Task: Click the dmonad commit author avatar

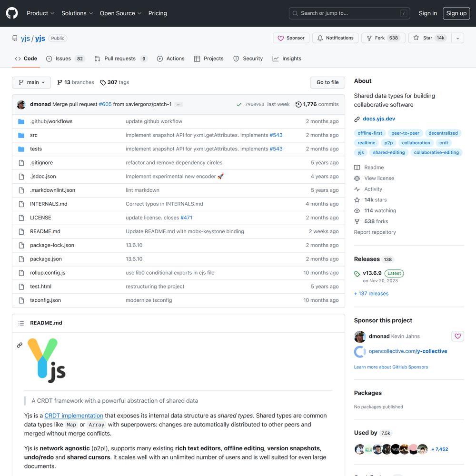Action: pos(21,104)
